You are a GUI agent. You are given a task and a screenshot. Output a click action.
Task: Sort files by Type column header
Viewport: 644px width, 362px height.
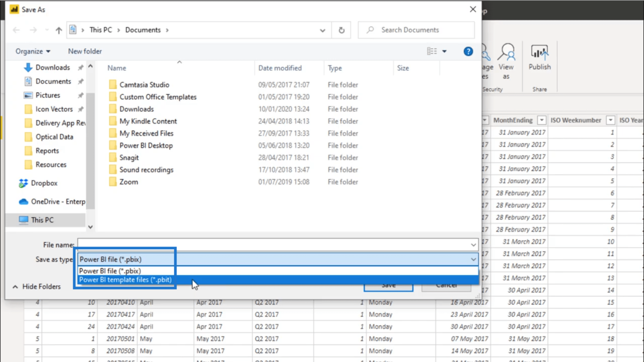(335, 68)
